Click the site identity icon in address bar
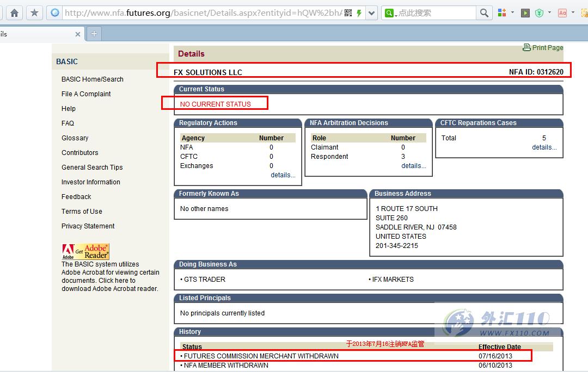The height and width of the screenshot is (372, 588). [55, 13]
